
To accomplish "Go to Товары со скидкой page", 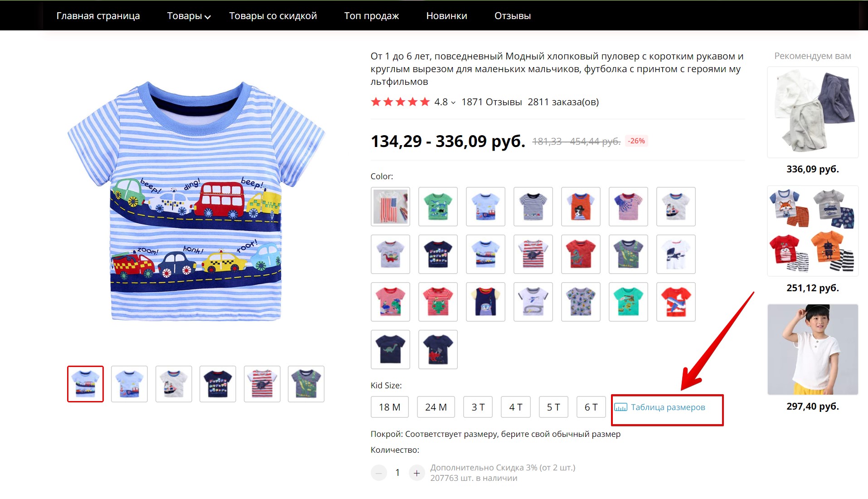I will click(x=273, y=16).
